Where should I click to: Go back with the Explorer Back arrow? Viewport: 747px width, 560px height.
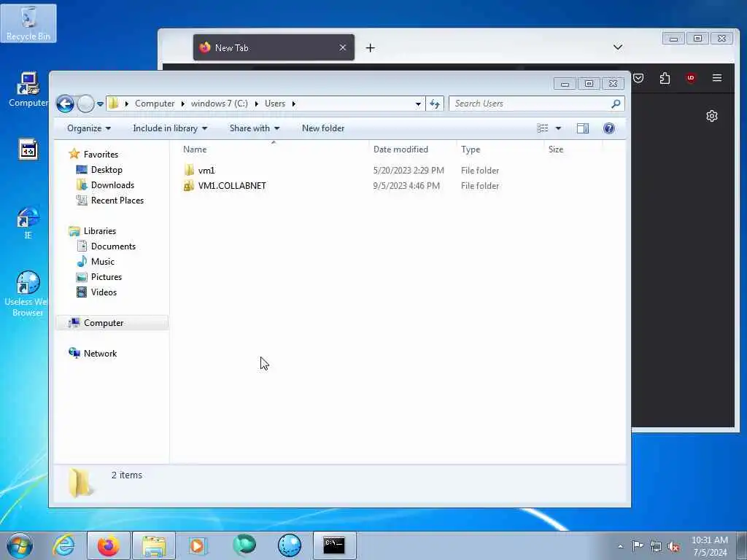point(65,104)
